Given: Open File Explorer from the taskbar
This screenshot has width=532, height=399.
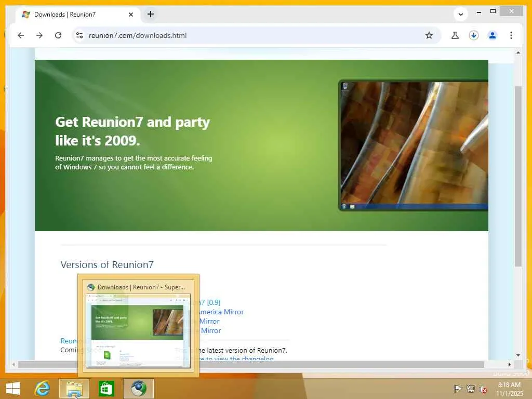Looking at the screenshot, I should point(74,389).
